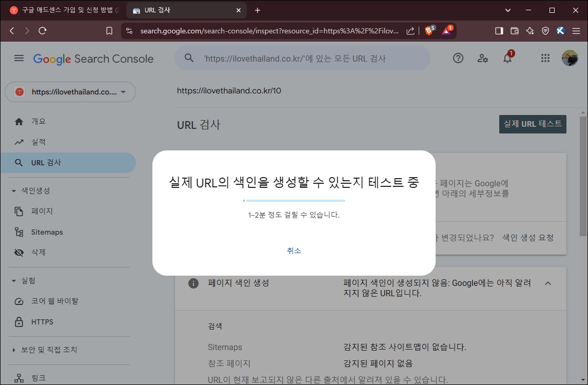Viewport: 588px width, 385px height.
Task: Open 페이지 indexing report
Action: tap(68, 211)
